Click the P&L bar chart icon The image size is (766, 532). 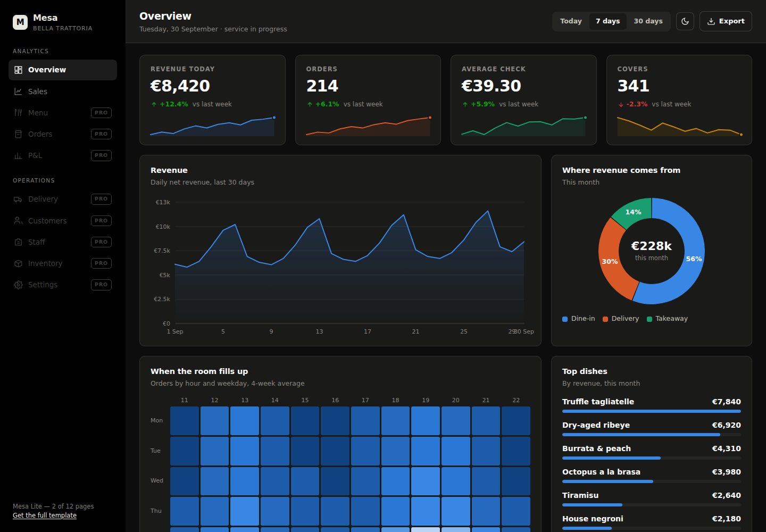click(x=18, y=155)
